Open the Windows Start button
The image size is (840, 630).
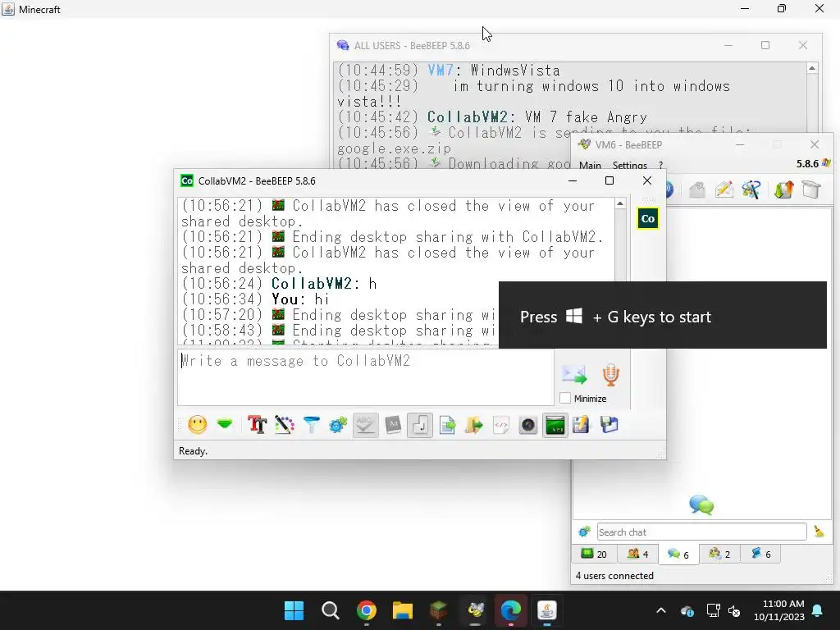[x=294, y=610]
